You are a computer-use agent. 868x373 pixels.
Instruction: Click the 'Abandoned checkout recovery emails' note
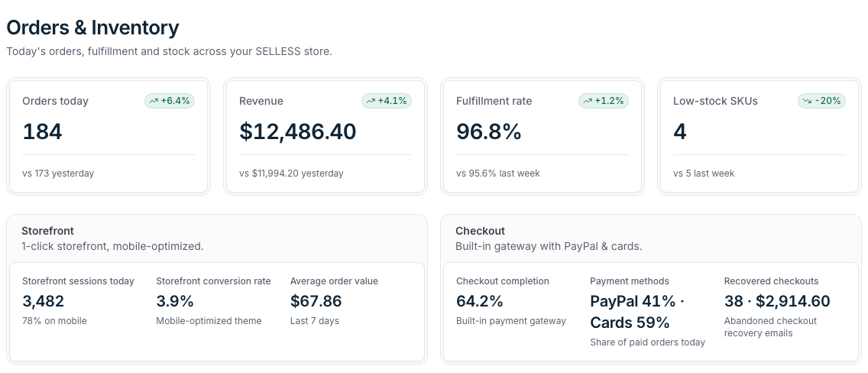click(770, 327)
